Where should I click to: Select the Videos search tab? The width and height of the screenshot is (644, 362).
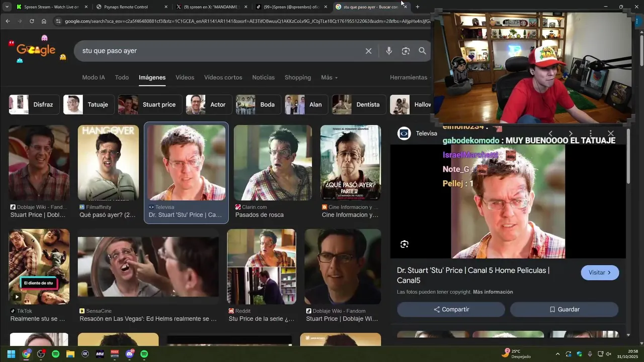[x=185, y=77]
